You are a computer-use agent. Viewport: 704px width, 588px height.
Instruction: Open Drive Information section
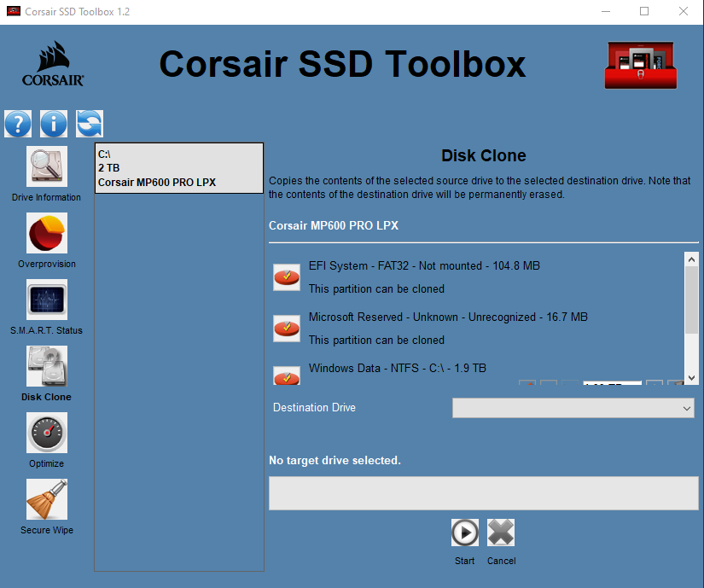pos(47,167)
